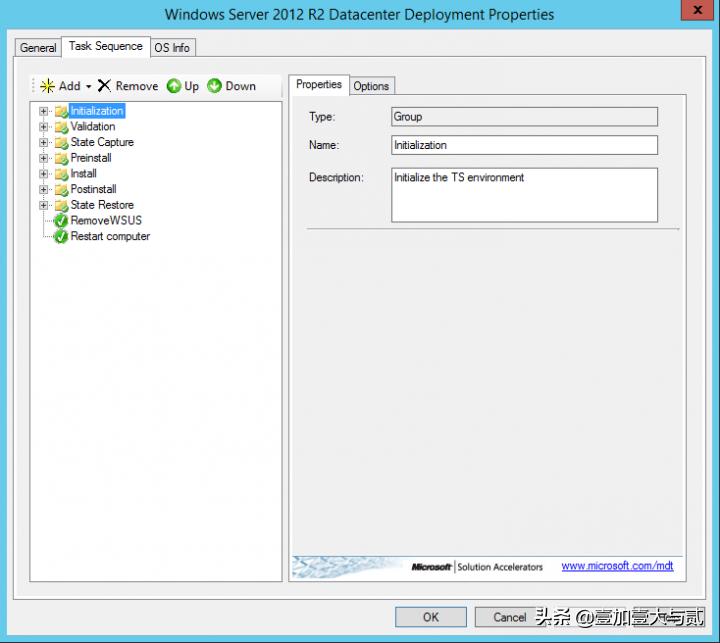Switch to the Task Sequence tab

point(106,46)
